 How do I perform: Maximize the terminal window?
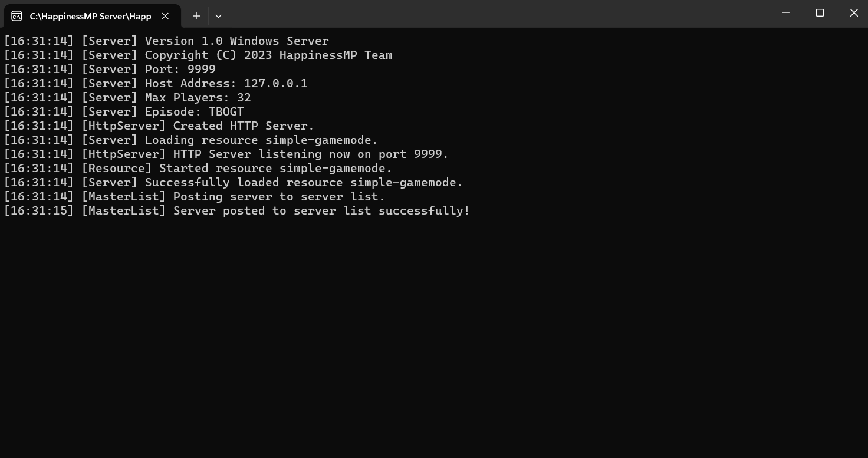point(820,12)
